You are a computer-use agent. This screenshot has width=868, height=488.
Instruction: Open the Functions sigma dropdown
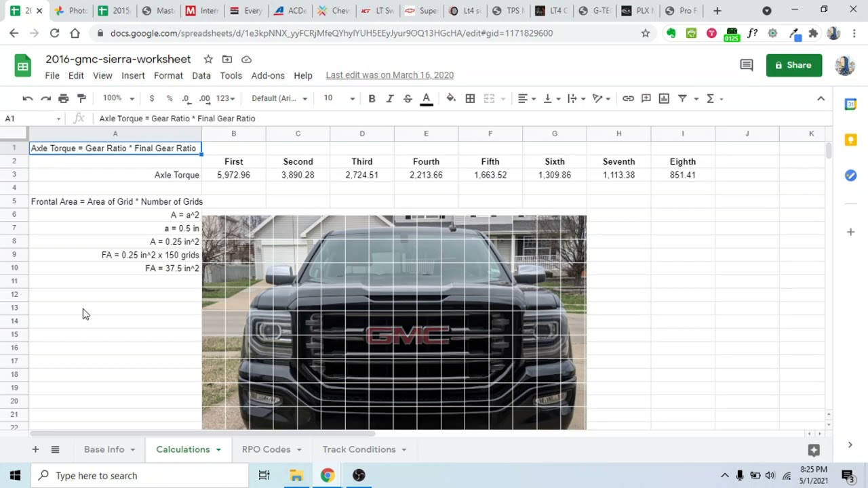715,98
